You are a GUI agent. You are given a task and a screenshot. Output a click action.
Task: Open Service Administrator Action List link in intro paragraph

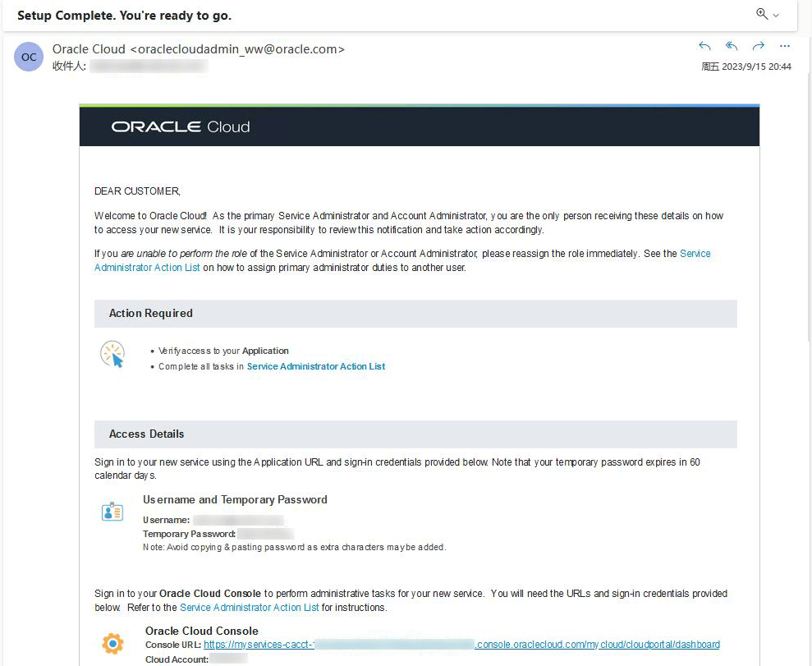point(146,268)
